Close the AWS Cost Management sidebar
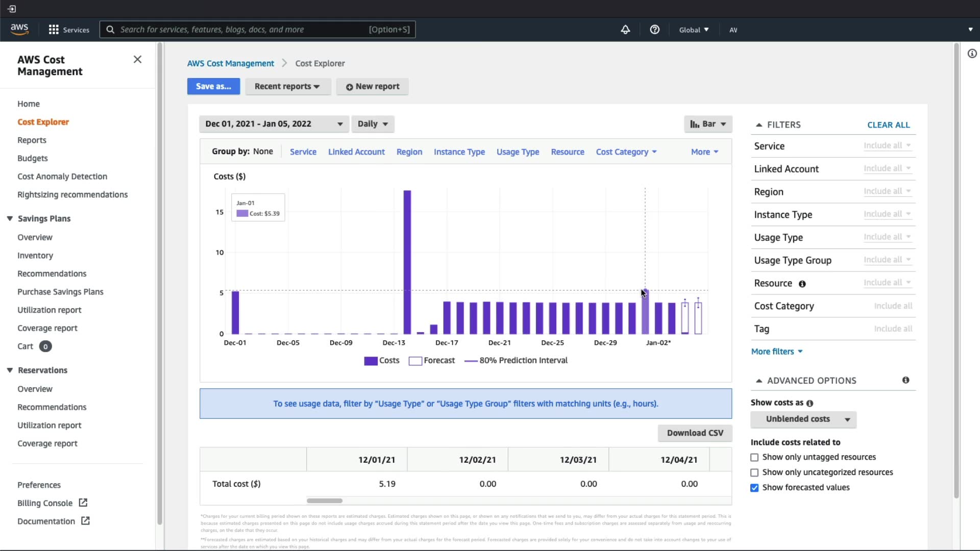Image resolution: width=980 pixels, height=551 pixels. click(x=137, y=60)
